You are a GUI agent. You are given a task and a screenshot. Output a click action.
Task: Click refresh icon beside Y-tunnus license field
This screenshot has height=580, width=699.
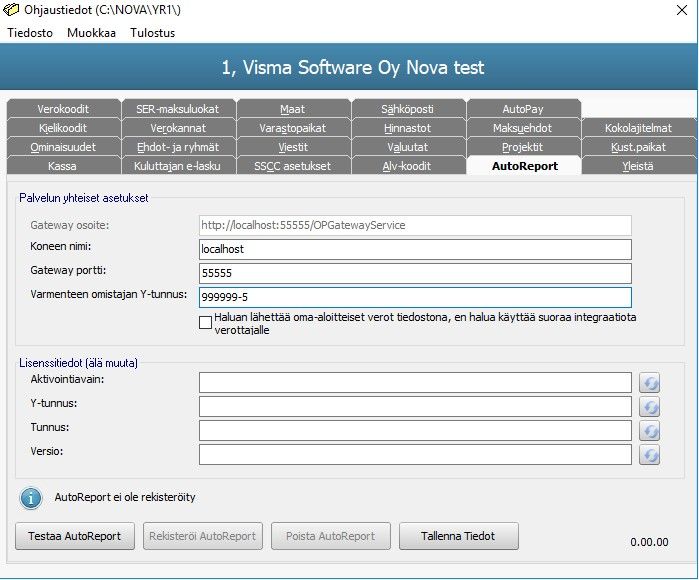pyautogui.click(x=650, y=407)
